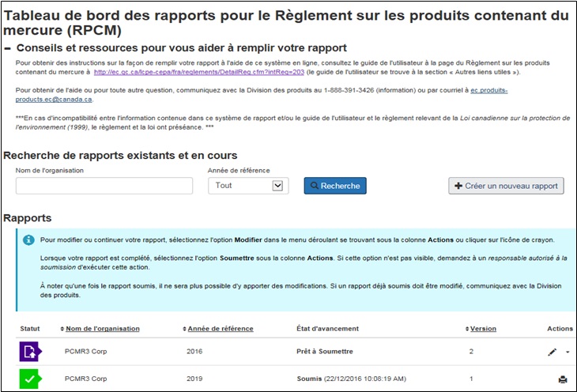Click the sort arrows beside Version header

coord(467,329)
